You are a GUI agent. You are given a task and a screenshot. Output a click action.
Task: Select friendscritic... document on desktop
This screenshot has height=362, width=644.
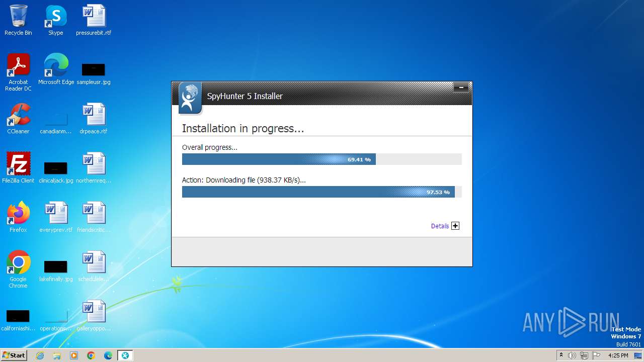tap(94, 217)
